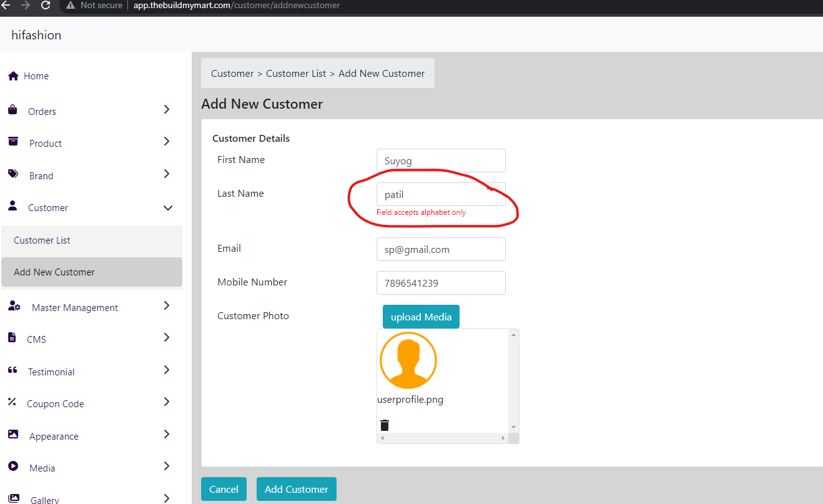This screenshot has width=823, height=504.
Task: Expand the Gallery menu chevron
Action: pyautogui.click(x=167, y=498)
